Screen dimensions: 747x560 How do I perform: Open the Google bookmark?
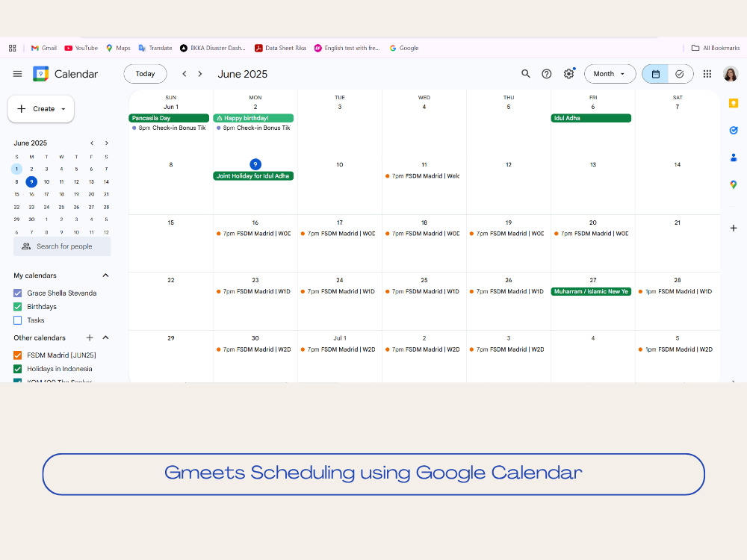pyautogui.click(x=404, y=48)
